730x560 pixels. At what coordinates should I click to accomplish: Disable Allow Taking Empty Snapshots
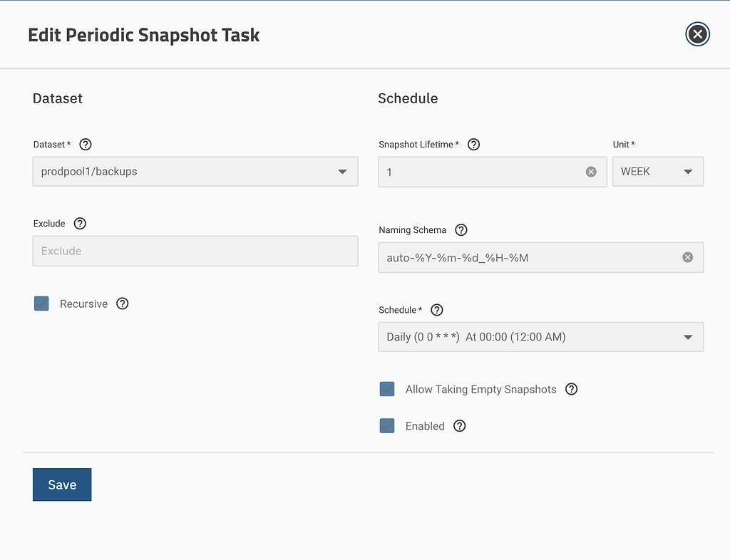click(387, 389)
